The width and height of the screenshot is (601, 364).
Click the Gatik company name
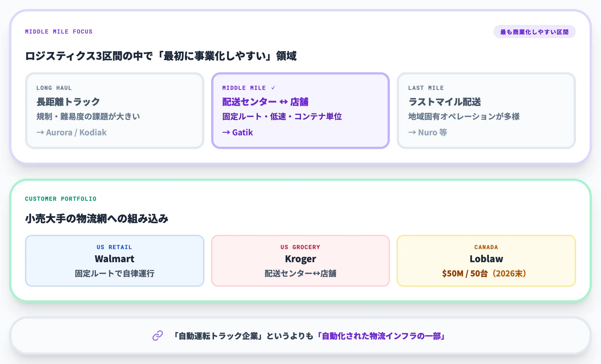(242, 133)
